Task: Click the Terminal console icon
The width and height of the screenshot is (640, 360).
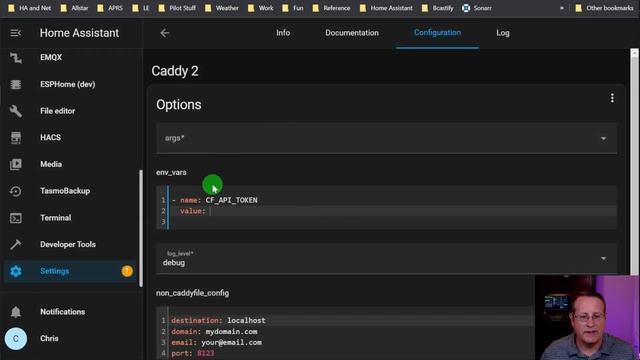Action: [x=16, y=218]
